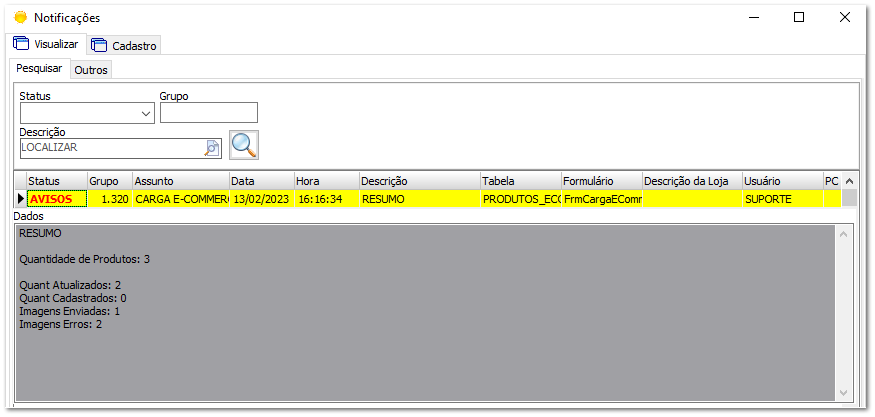Select the Outros sub-tab
Screen dimensions: 875x417
coord(91,71)
